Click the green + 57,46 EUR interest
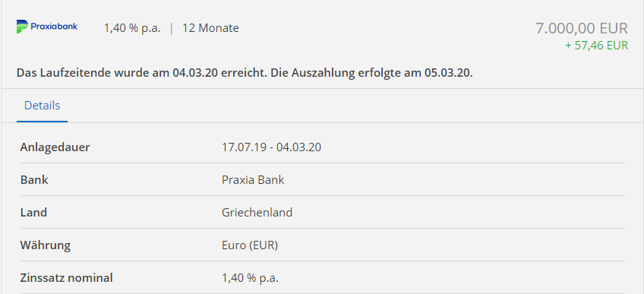644x294 pixels. pyautogui.click(x=596, y=45)
